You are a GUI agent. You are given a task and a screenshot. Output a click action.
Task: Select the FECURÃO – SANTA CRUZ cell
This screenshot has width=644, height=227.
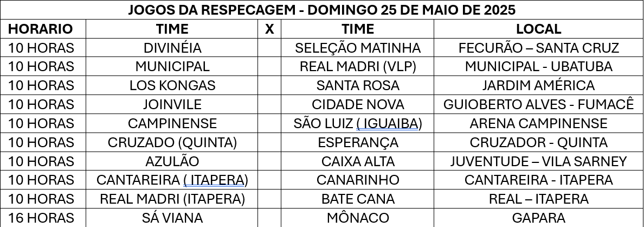538,48
